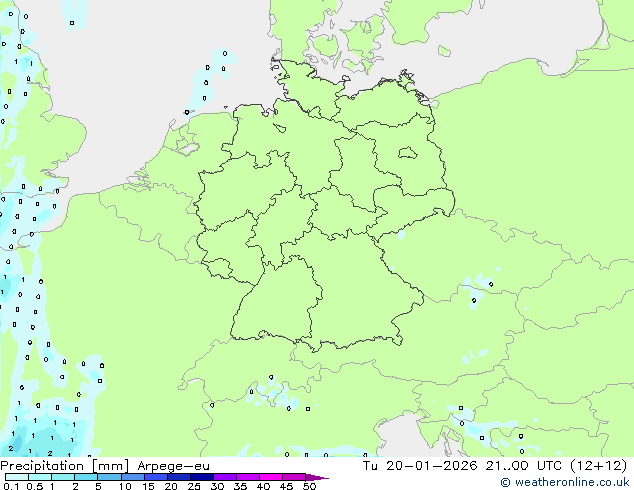Click the 5–10 mm blue legend swatch

[109, 477]
